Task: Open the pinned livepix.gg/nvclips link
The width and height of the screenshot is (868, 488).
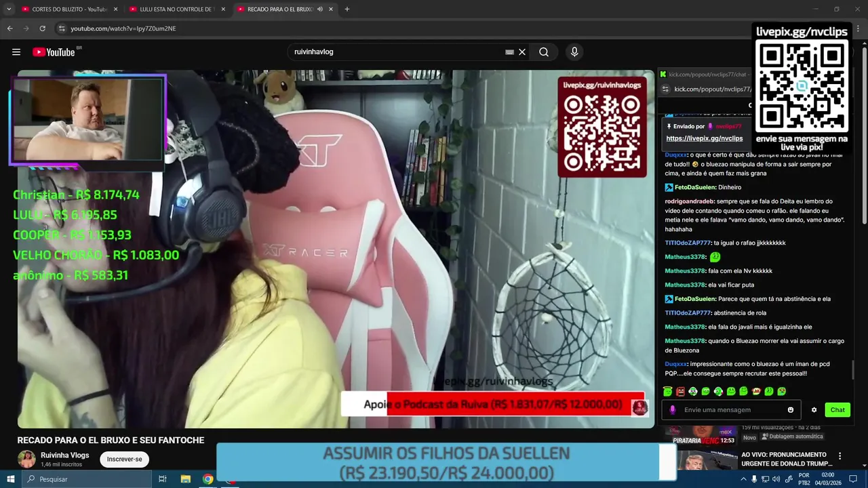Action: [705, 138]
